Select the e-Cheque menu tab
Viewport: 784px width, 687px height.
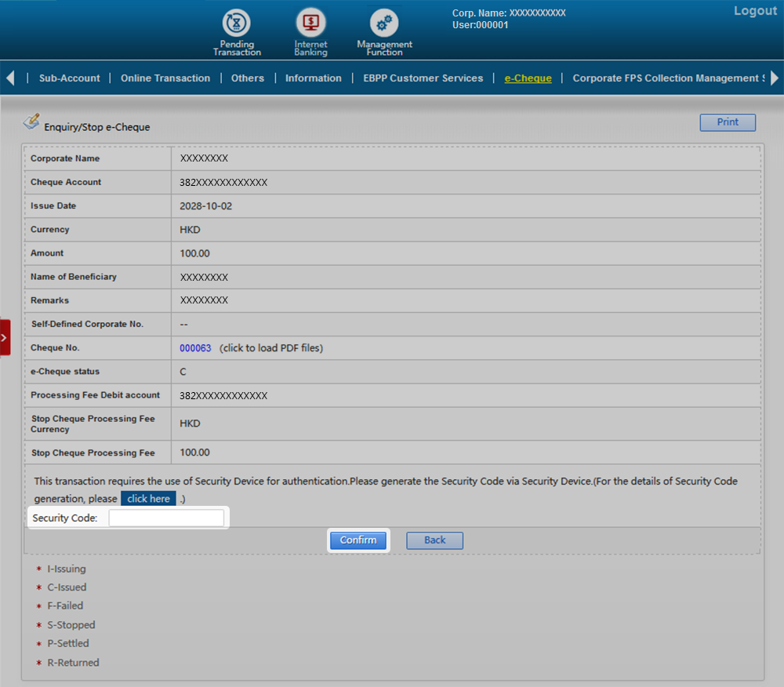click(x=528, y=78)
